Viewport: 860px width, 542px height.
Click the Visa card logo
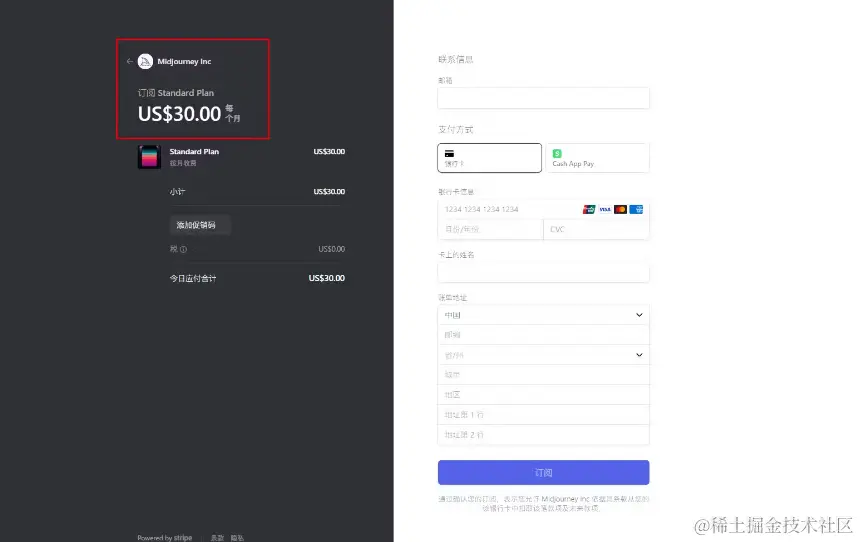[x=605, y=209]
